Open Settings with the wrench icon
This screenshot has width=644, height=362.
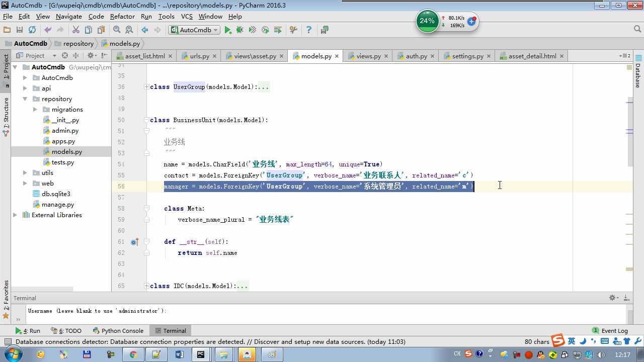tap(293, 30)
